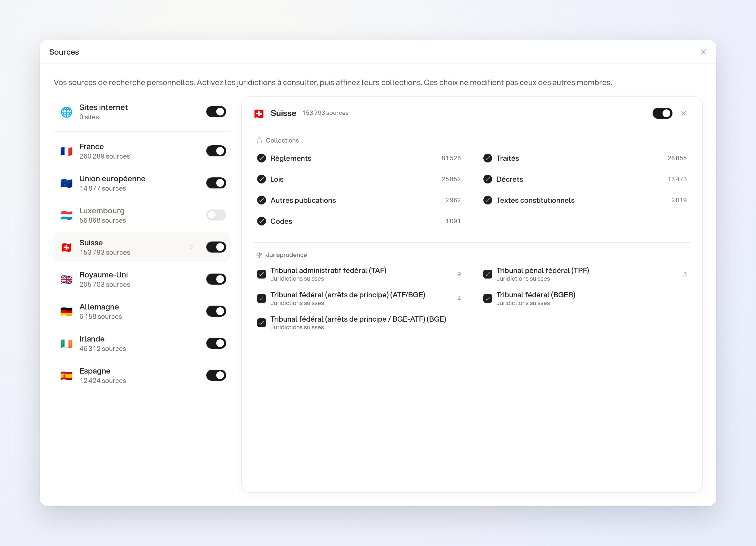756x546 pixels.
Task: Click the Germany flag icon
Action: pos(66,311)
